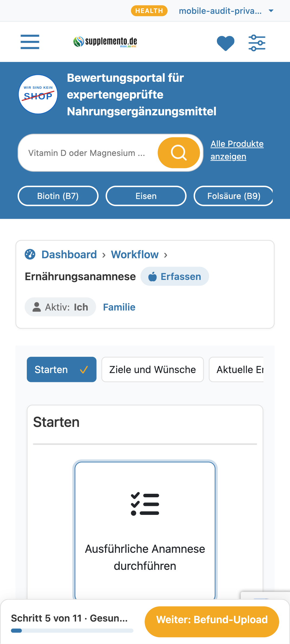Select the Biotin (B7) chip

pos(58,196)
